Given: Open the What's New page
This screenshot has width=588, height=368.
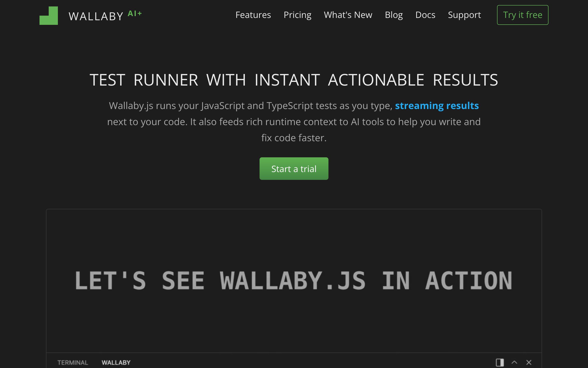Looking at the screenshot, I should click(348, 15).
